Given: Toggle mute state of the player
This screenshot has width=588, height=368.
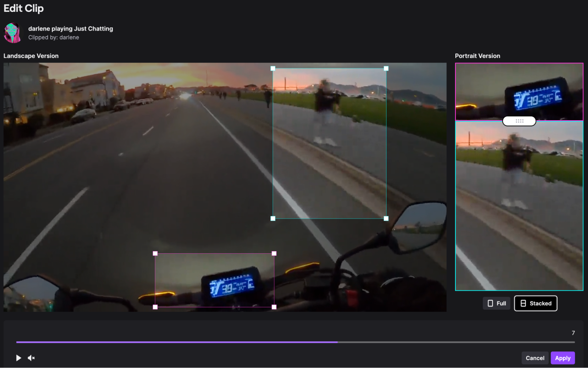Looking at the screenshot, I should coord(31,358).
